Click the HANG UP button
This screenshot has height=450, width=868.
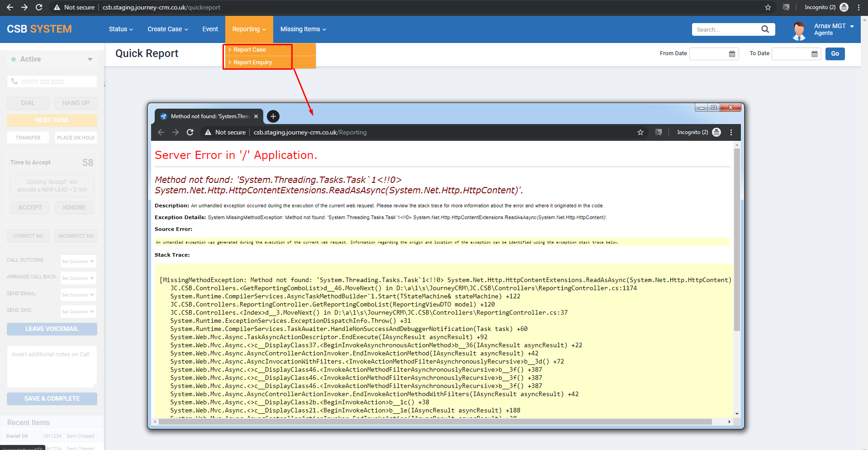pos(76,103)
